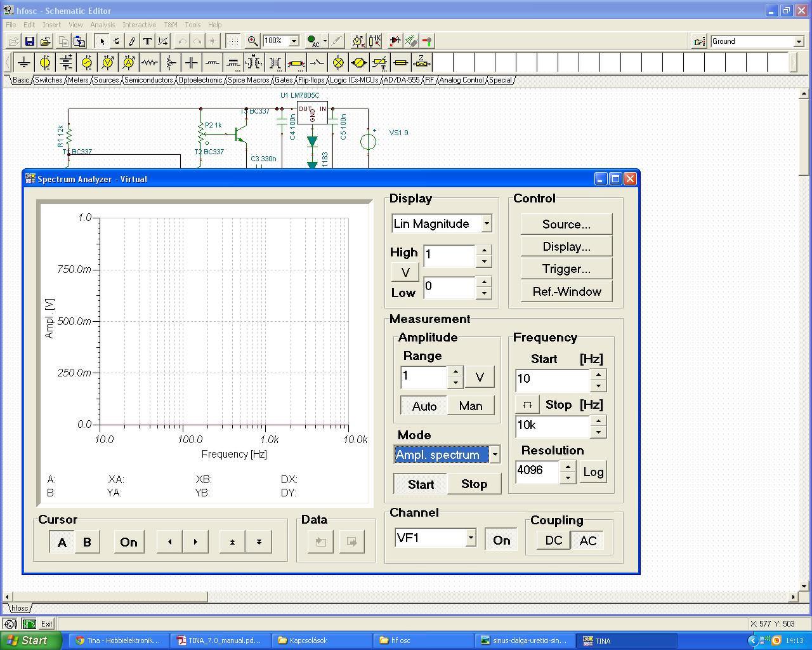
Task: Click the Source... control button
Action: point(566,224)
